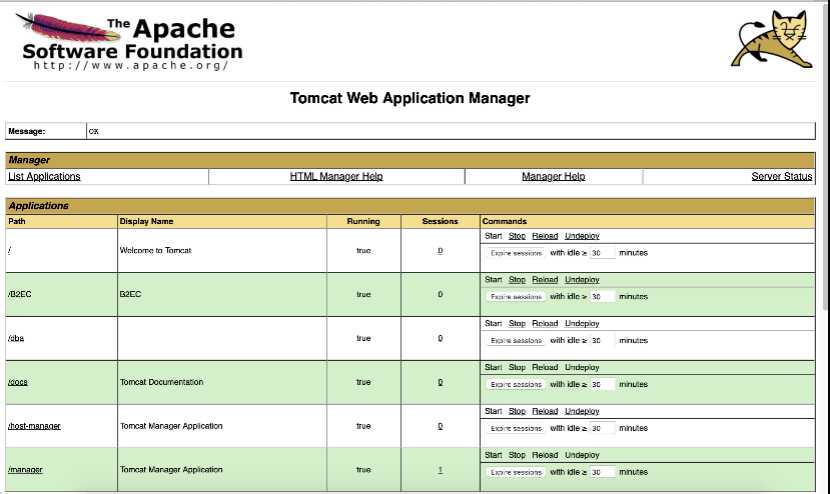Click the /B2EC path text

coord(20,294)
